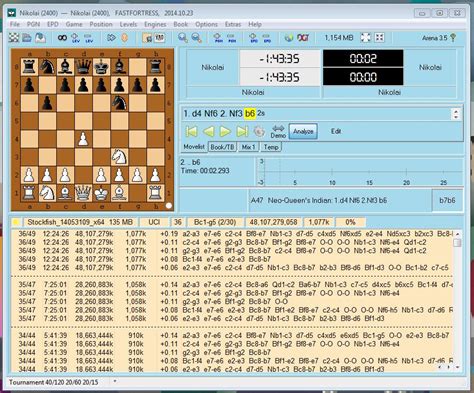Click the first LEV arrow icon
Screen dimensions: 474x393
75,38
